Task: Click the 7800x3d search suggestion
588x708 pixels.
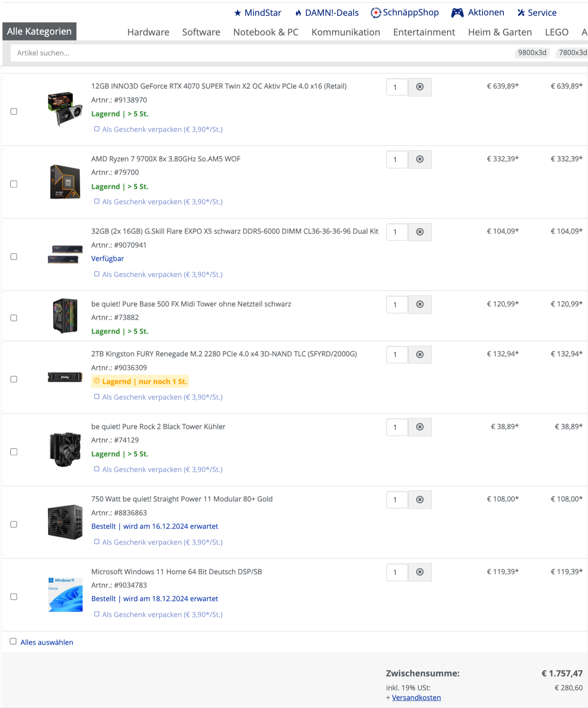Action: pos(572,53)
